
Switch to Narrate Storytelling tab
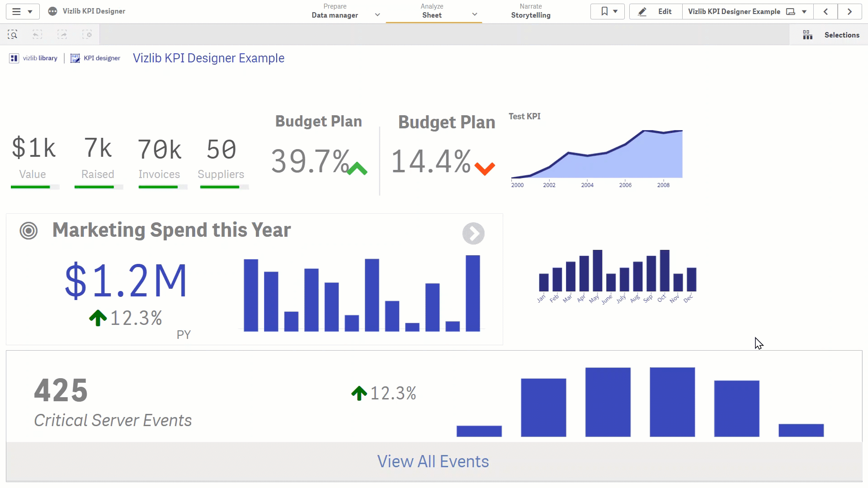pyautogui.click(x=530, y=11)
